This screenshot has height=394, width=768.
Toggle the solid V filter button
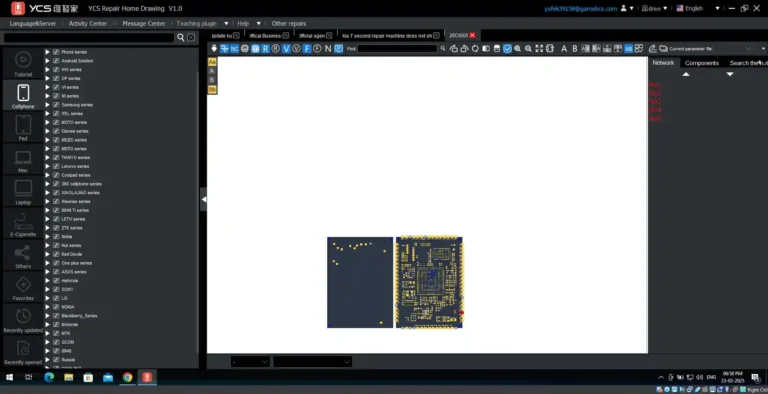pyautogui.click(x=287, y=49)
